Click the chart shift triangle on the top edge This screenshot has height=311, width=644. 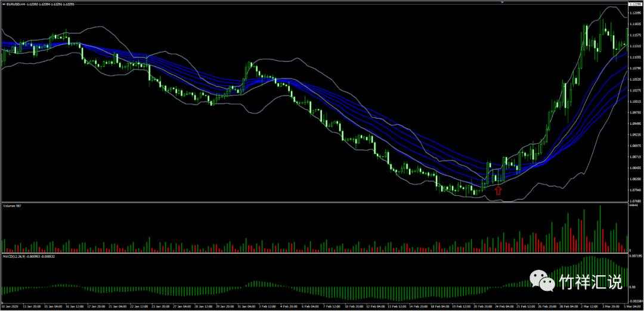pyautogui.click(x=502, y=2)
